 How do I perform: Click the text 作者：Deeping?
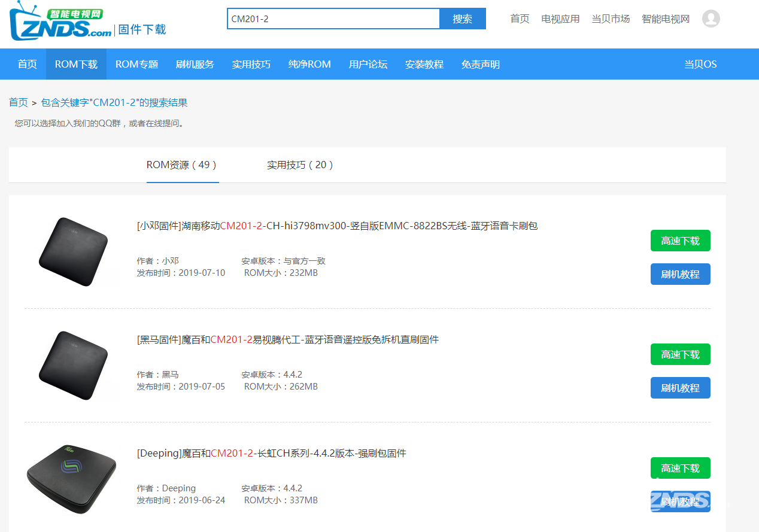(166, 488)
